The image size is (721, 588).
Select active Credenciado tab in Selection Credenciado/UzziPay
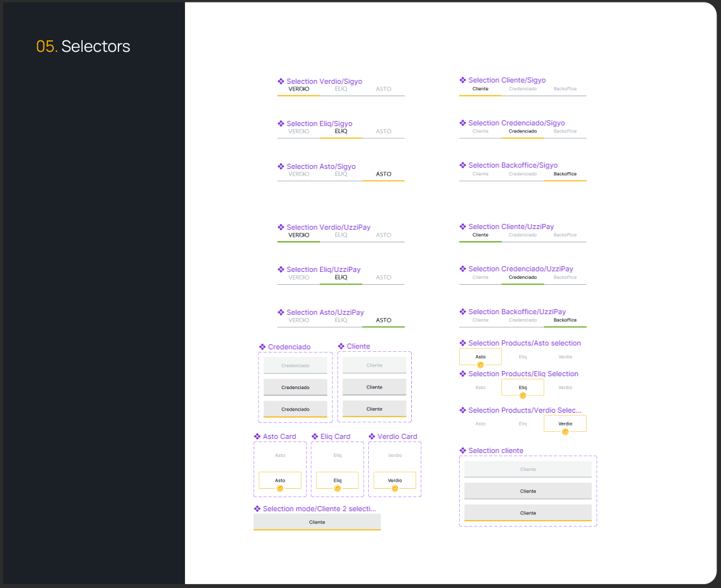(x=523, y=278)
